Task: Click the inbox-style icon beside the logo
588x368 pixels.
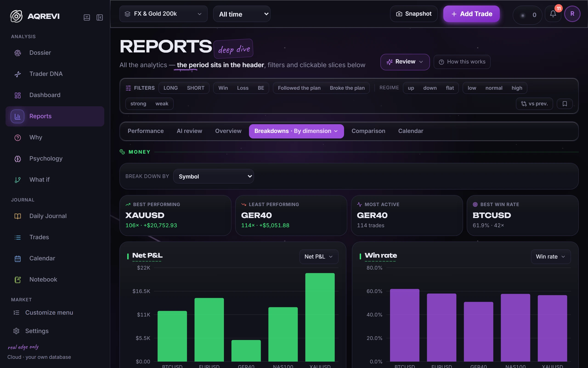Action: tap(87, 17)
